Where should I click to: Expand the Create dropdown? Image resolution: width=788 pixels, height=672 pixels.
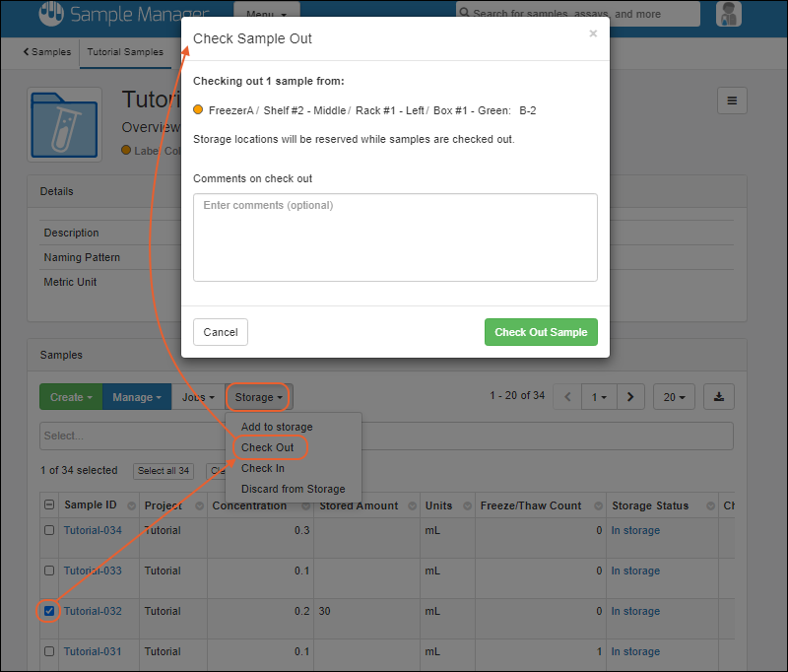(70, 397)
